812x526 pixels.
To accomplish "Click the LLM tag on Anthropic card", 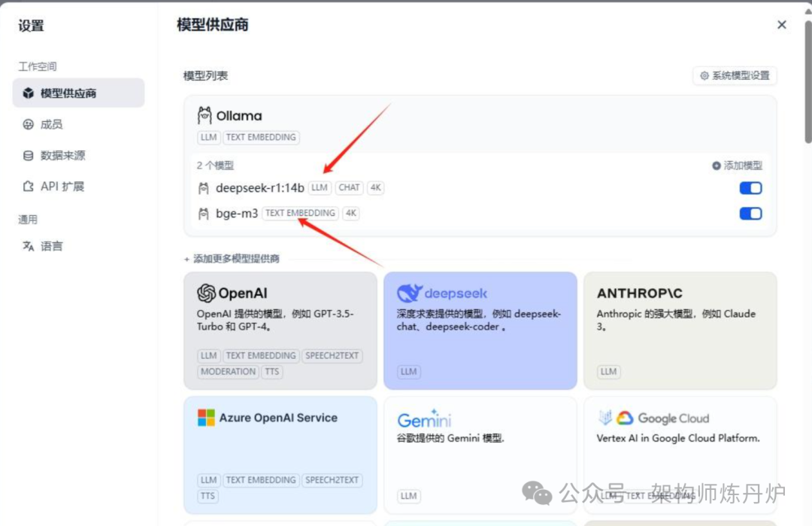I will [608, 372].
